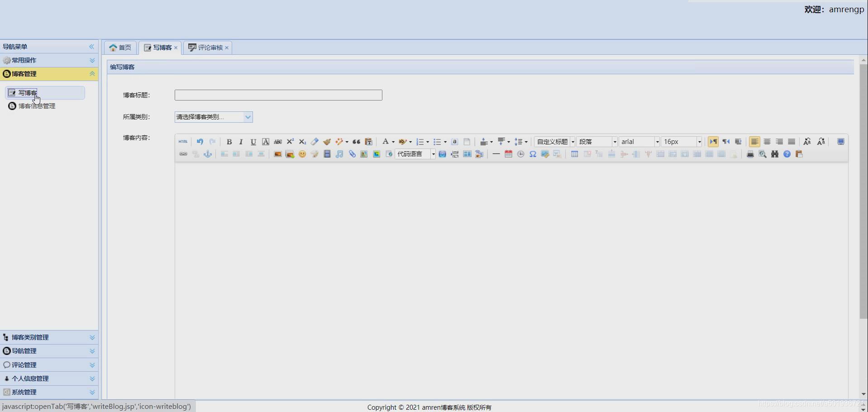Open the 段落 paragraph format dropdown
The width and height of the screenshot is (868, 412).
coord(597,142)
